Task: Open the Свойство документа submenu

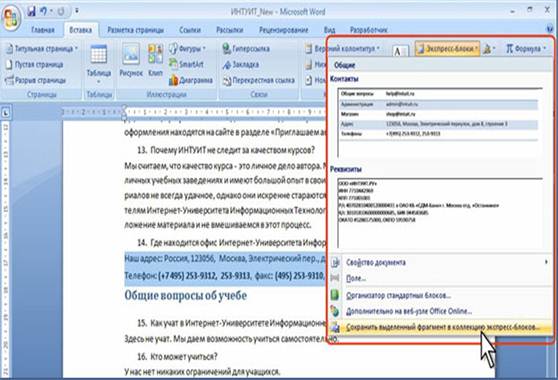Action: click(440, 263)
